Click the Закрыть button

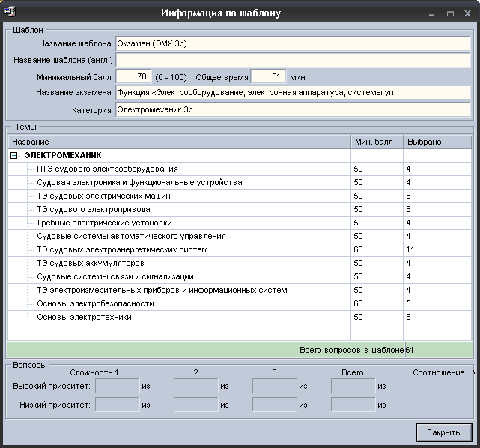(x=444, y=432)
